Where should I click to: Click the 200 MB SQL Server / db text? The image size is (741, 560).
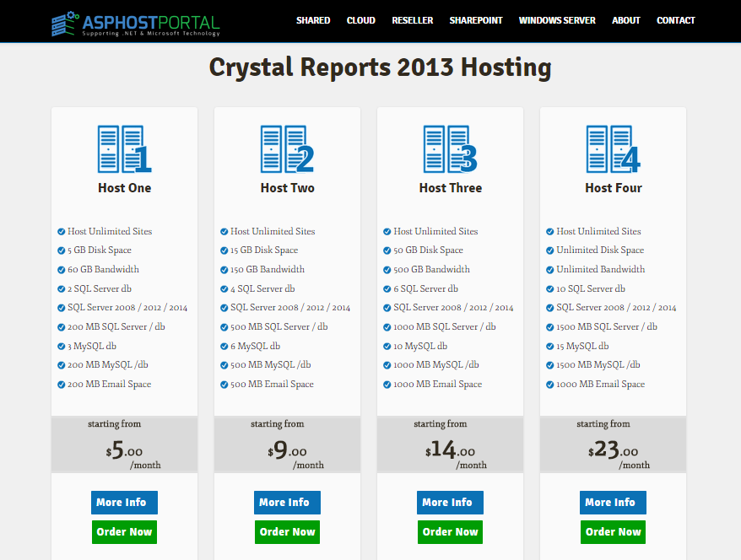point(116,326)
